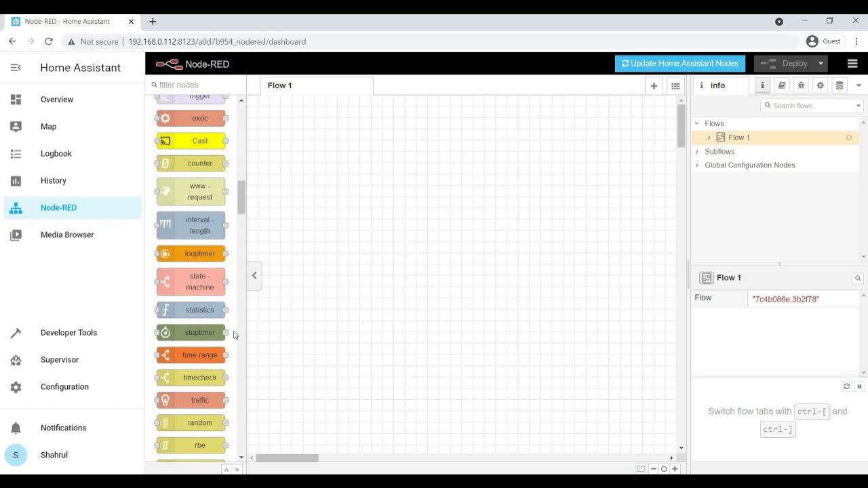
Task: Click the Search flows input field
Action: [x=807, y=106]
